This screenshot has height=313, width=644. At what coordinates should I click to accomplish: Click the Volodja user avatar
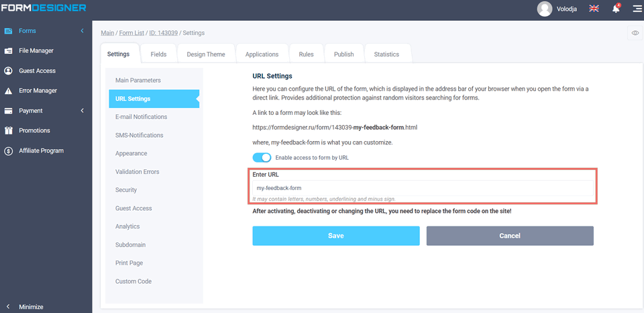click(545, 9)
